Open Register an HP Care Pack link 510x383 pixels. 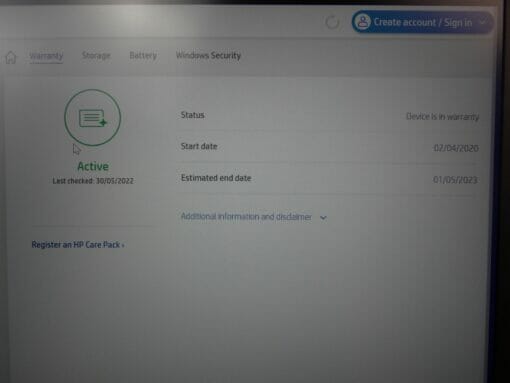[x=78, y=245]
